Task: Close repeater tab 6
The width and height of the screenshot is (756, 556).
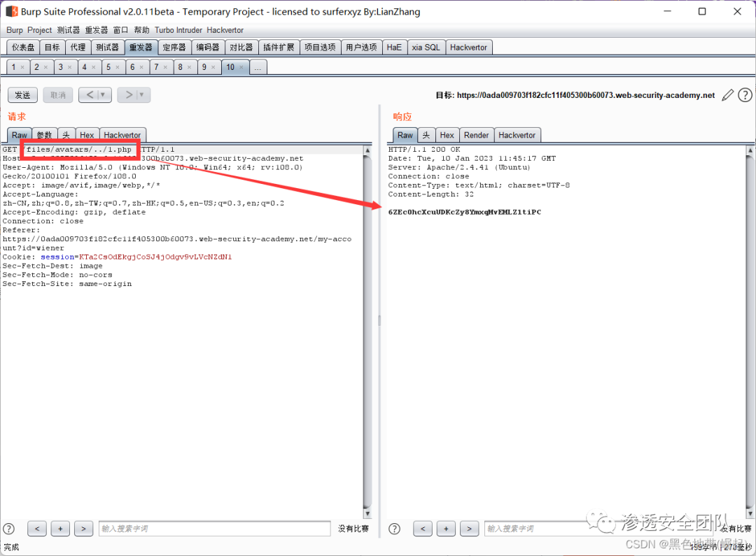Action: click(141, 67)
